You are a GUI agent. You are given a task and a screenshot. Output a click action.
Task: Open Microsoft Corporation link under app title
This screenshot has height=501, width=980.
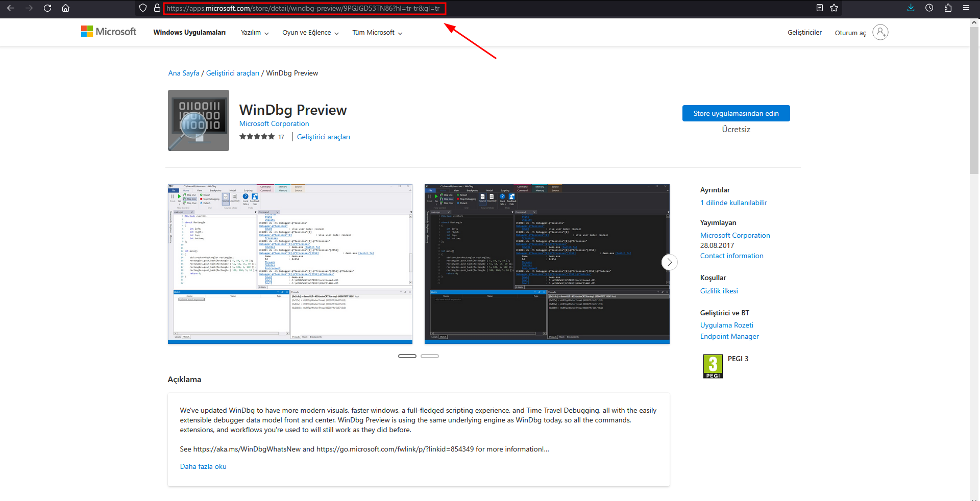pos(274,123)
